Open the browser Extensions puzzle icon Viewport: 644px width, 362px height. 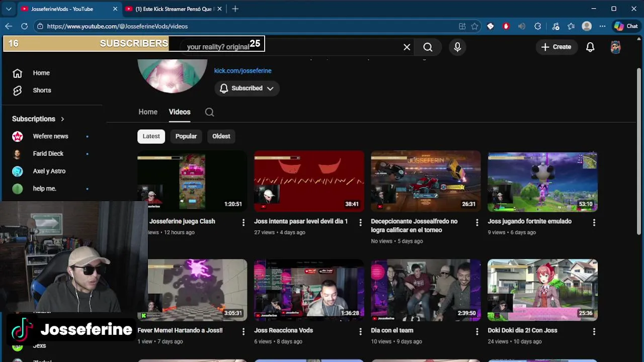537,26
